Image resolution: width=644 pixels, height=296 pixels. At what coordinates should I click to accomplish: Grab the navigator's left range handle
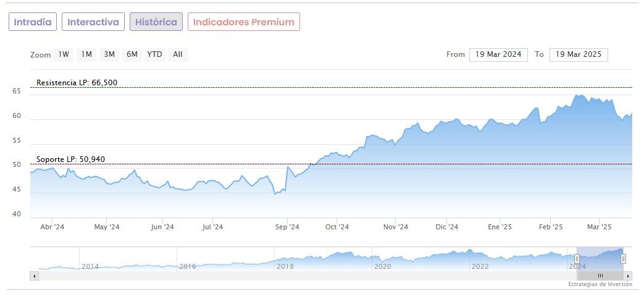tap(578, 259)
